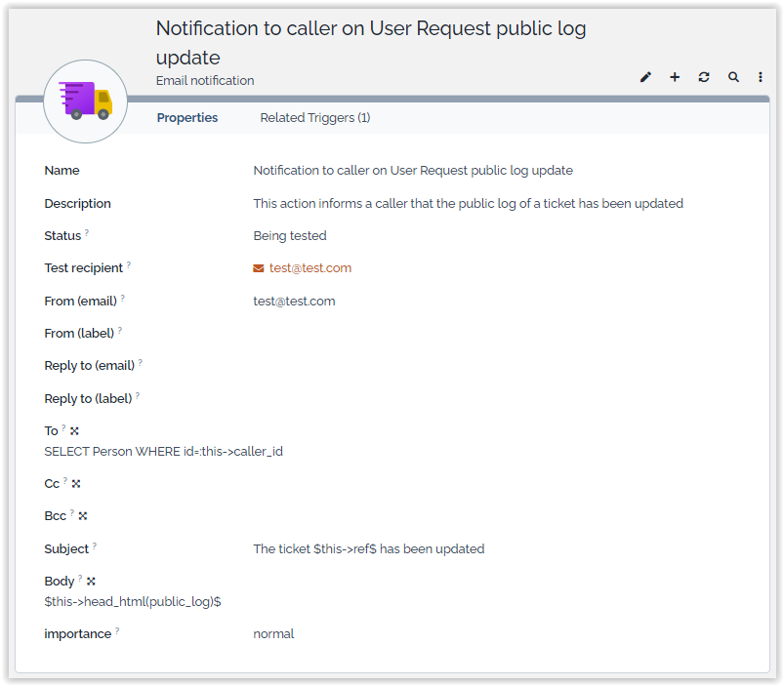
Task: Show help tooltip for From (email) field
Action: [x=122, y=299]
